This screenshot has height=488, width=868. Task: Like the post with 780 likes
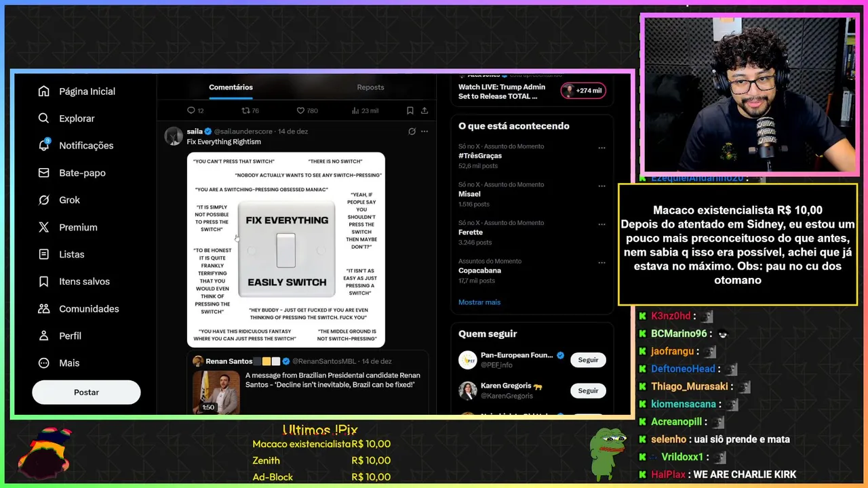(x=301, y=110)
